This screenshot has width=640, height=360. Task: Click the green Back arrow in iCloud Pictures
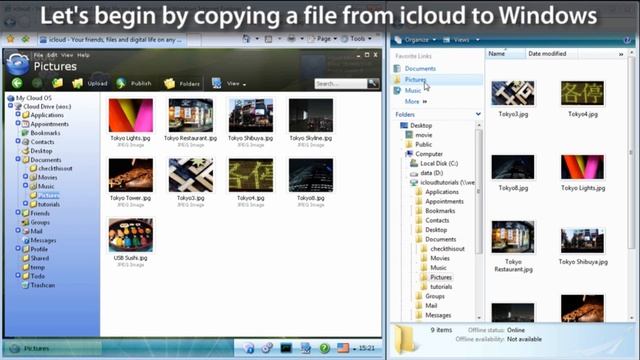[17, 83]
